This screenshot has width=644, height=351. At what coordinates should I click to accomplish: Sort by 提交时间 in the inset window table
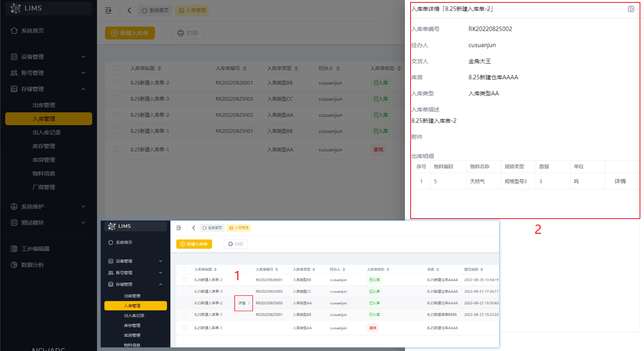coord(481,269)
